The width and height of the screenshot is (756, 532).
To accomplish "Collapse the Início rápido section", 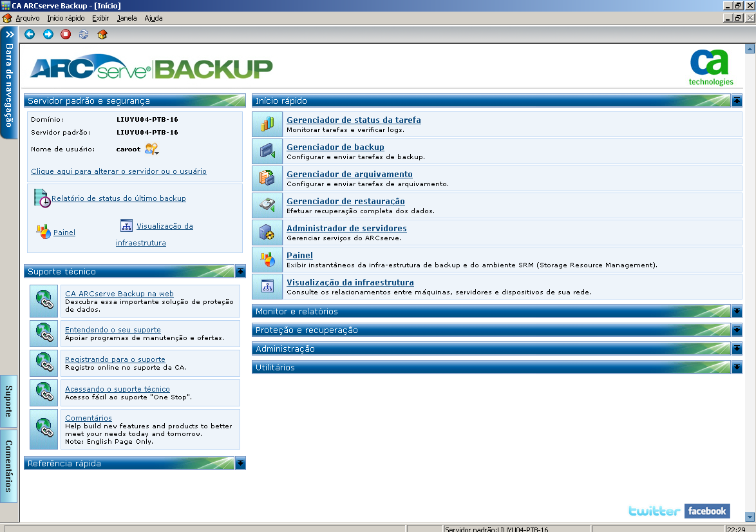I will tap(736, 100).
